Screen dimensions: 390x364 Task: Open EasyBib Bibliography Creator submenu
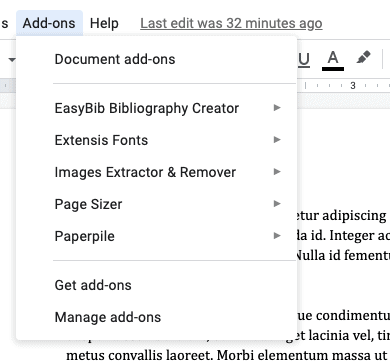pyautogui.click(x=157, y=108)
